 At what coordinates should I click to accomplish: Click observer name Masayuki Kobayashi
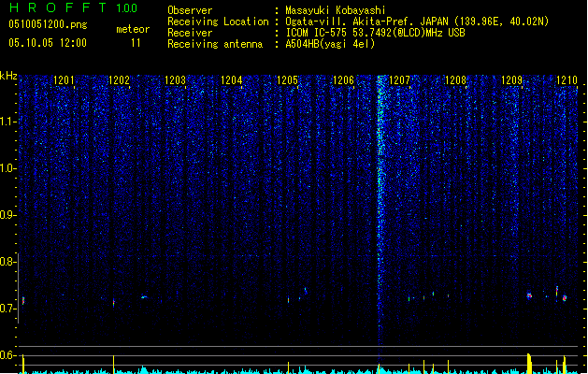336,10
